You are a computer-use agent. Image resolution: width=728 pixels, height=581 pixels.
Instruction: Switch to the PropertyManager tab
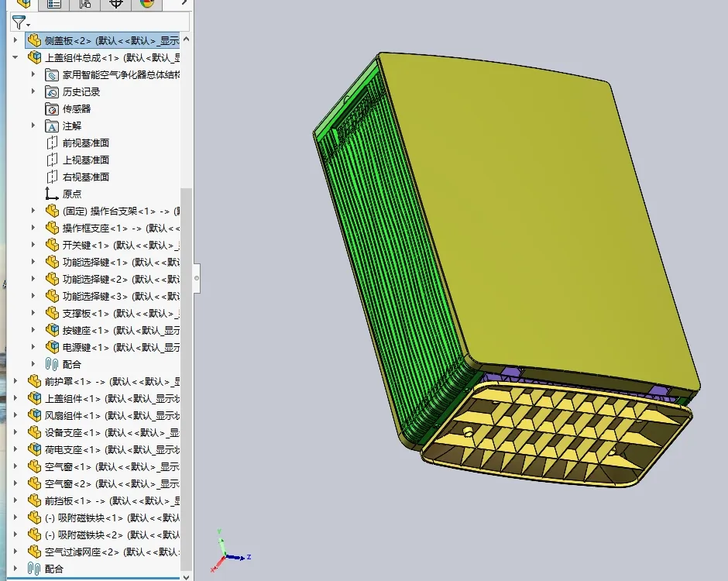53,5
